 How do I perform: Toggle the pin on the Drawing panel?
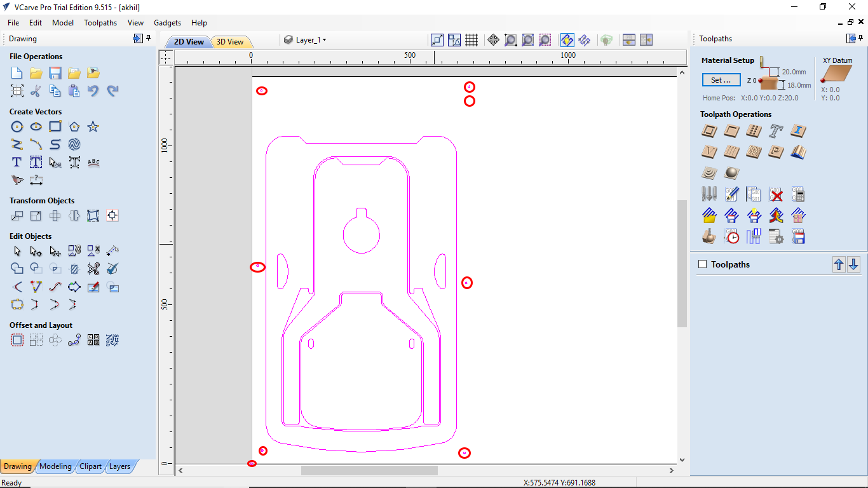coord(149,38)
